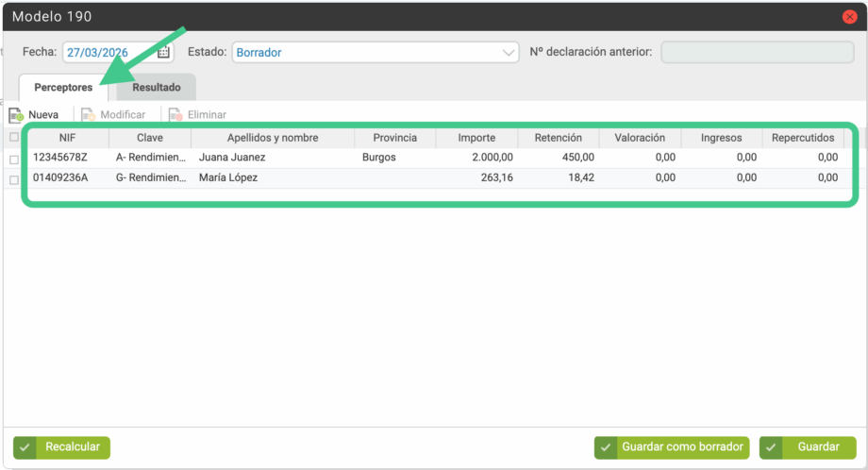Check the box for NIF 12345678Z row

pyautogui.click(x=13, y=159)
